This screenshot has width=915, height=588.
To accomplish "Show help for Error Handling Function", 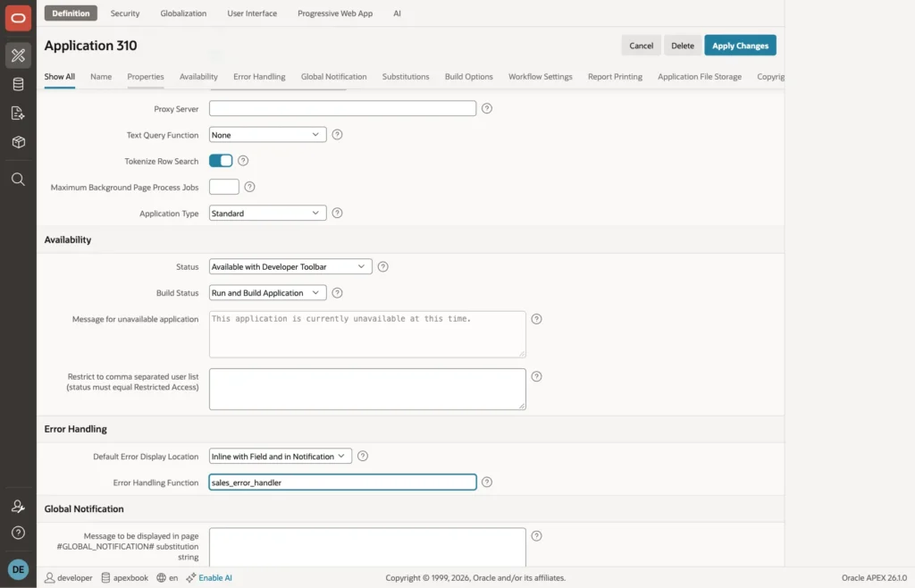I will click(487, 483).
